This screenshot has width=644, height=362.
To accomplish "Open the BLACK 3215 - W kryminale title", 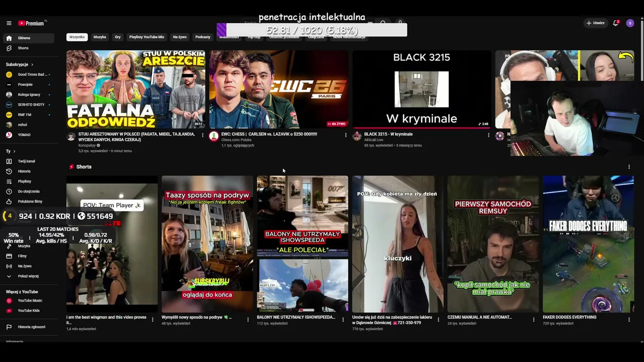I will pyautogui.click(x=388, y=134).
